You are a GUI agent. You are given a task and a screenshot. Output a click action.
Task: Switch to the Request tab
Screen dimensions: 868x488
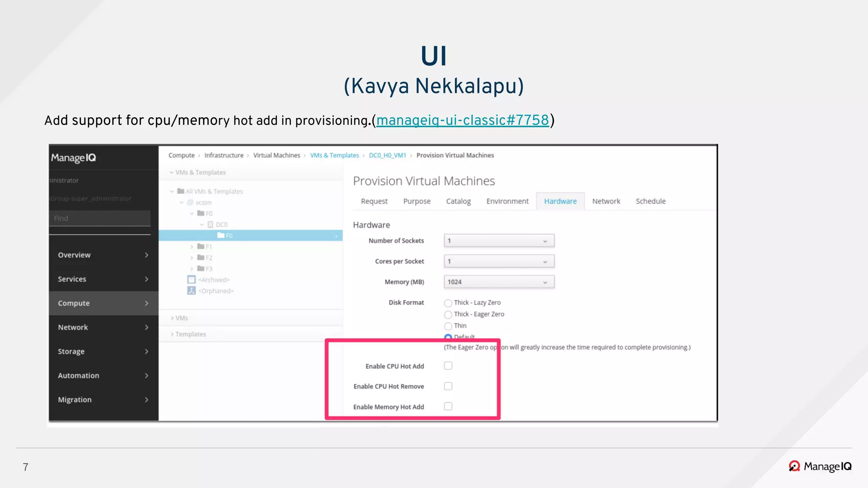[374, 201]
